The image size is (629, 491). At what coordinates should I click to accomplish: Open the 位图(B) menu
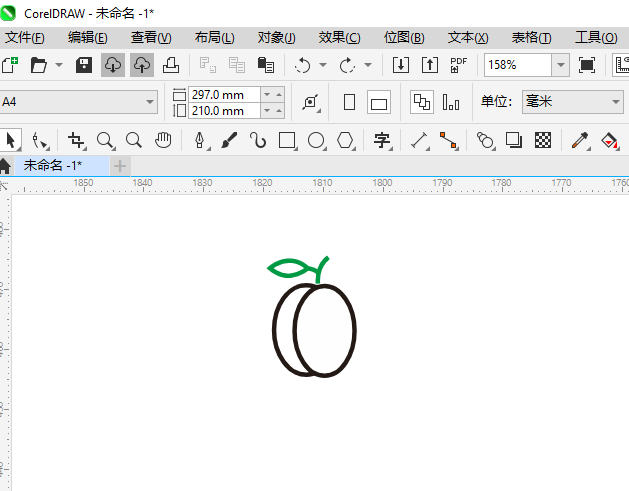(404, 38)
